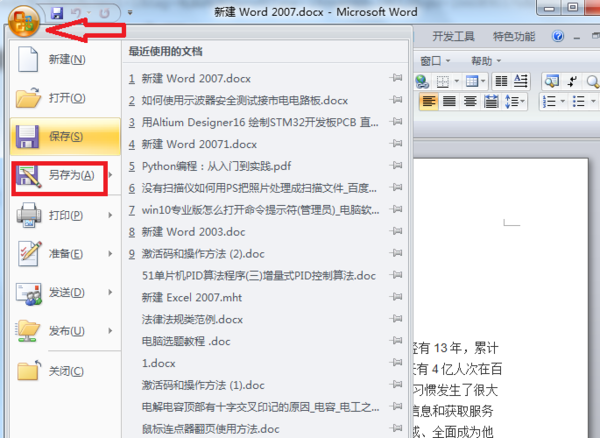Open the Borders icon dropdown arrow
The width and height of the screenshot is (600, 438).
click(457, 81)
